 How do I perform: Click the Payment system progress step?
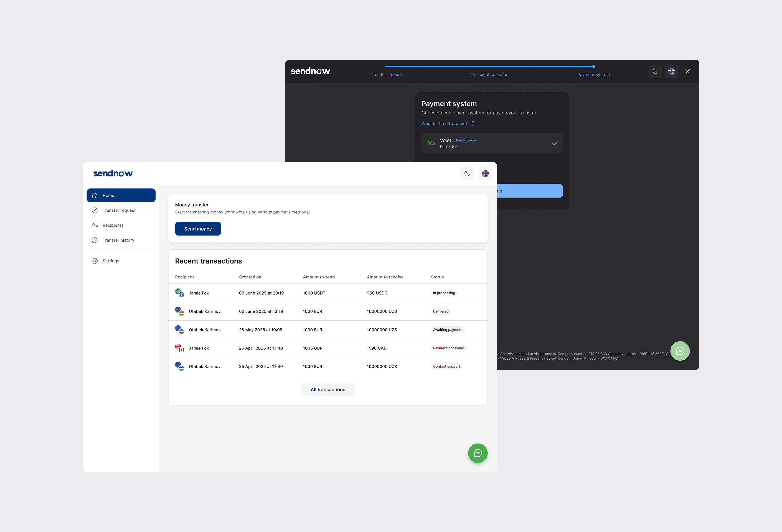coord(593,74)
